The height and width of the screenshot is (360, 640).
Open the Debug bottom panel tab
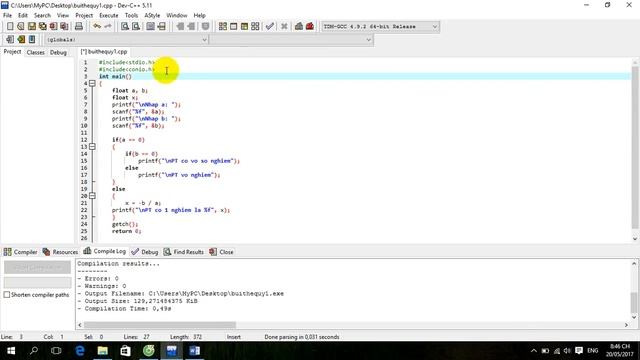pyautogui.click(x=145, y=252)
